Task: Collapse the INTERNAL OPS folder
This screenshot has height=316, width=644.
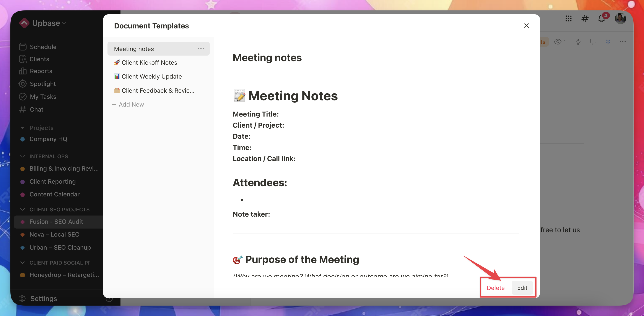Action: [23, 156]
